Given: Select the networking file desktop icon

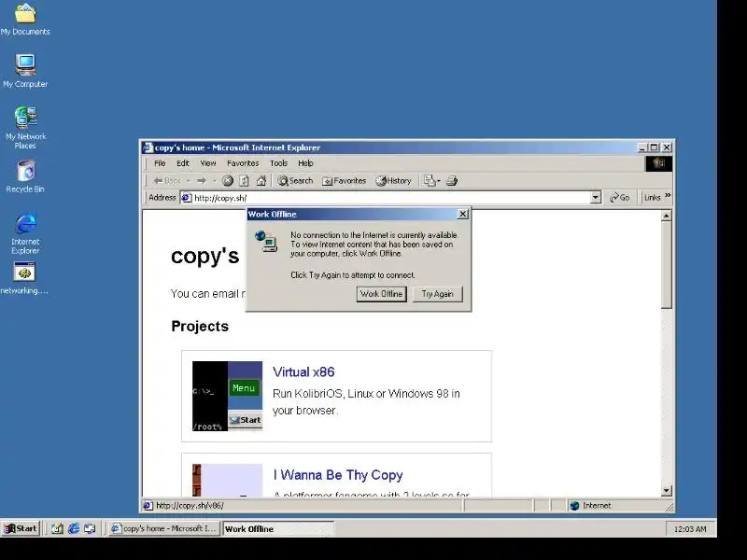Looking at the screenshot, I should 24,278.
